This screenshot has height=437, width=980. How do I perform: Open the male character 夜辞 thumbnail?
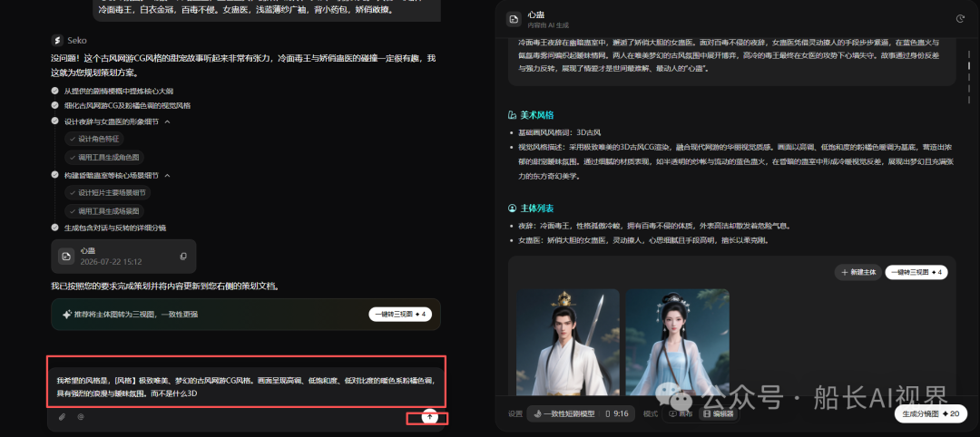coord(567,342)
